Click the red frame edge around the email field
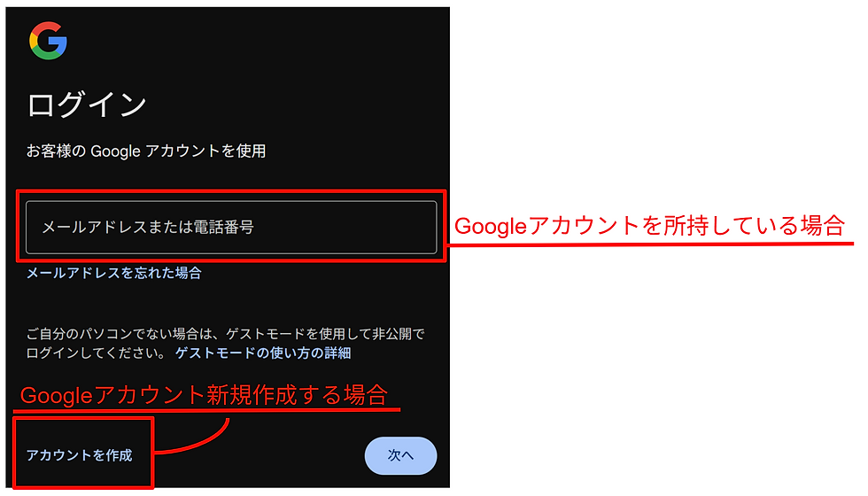Image resolution: width=868 pixels, height=496 pixels. (x=231, y=191)
